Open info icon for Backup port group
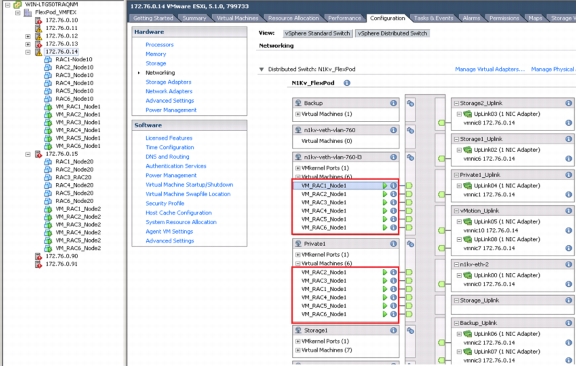The height and width of the screenshot is (368, 578). coord(393,103)
